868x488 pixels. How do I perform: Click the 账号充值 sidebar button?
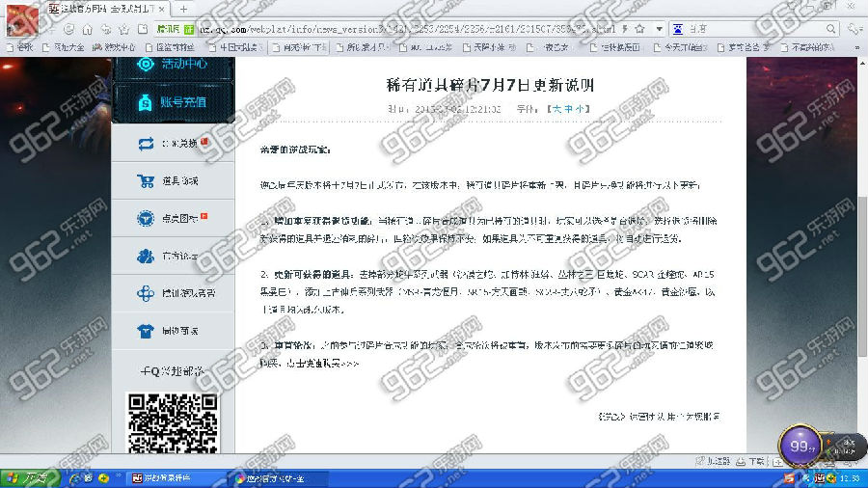[x=173, y=101]
